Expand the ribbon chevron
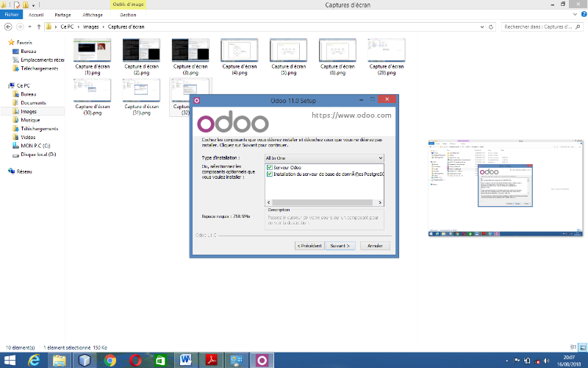 tap(576, 14)
